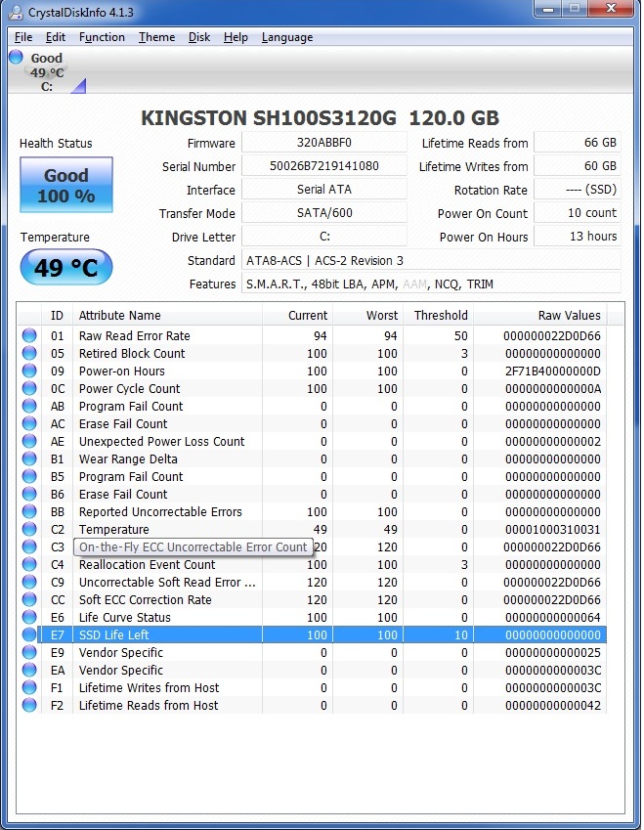Viewport: 644px width, 830px height.
Task: Click the status icon for Raw Read Error Rate
Action: click(29, 335)
